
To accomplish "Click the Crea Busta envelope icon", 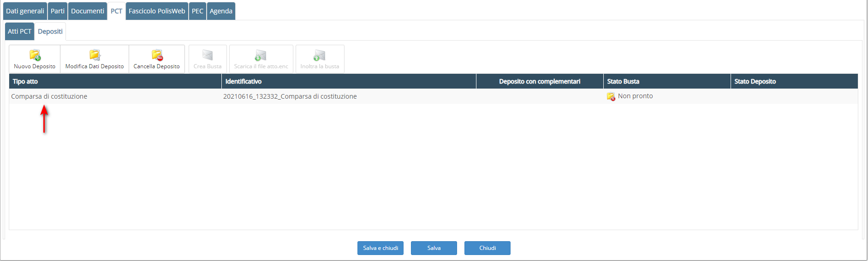I will coord(208,55).
